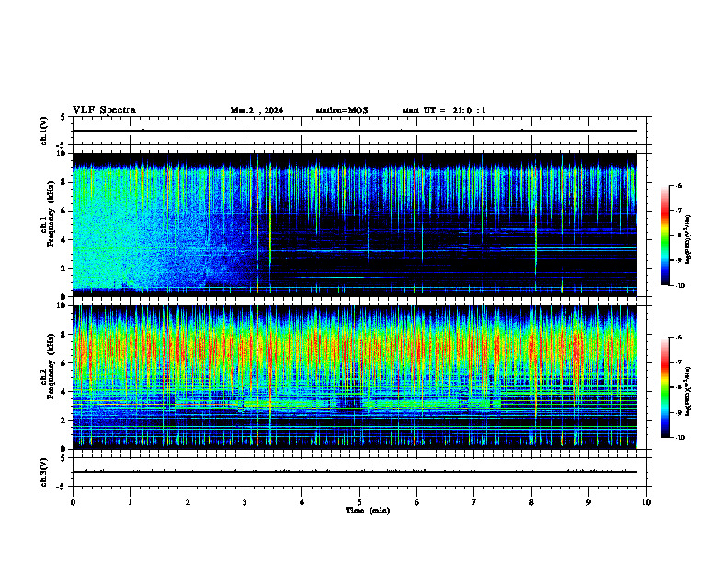The image size is (728, 563).
Task: Click the "start UT = 21:0 :1" header text
Action: pos(444,110)
